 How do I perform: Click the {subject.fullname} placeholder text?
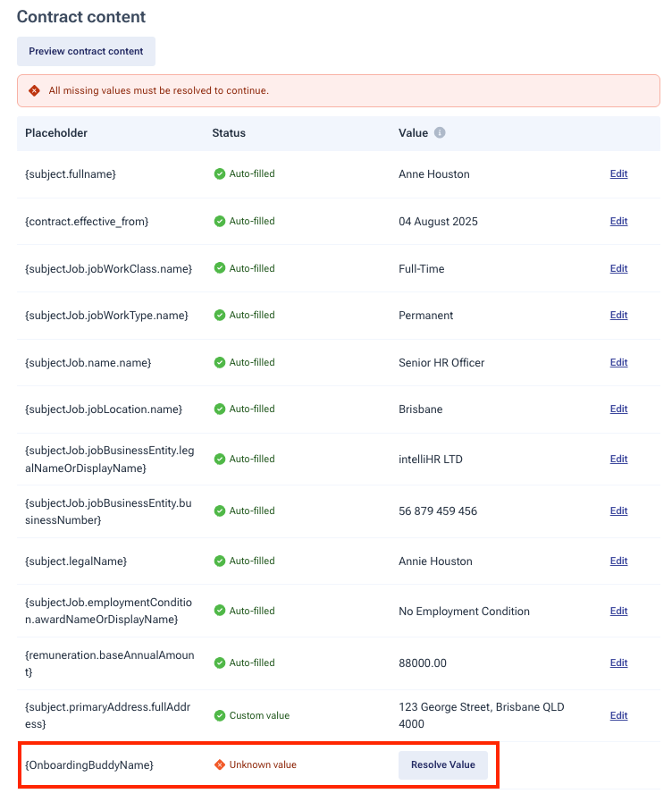pos(71,174)
